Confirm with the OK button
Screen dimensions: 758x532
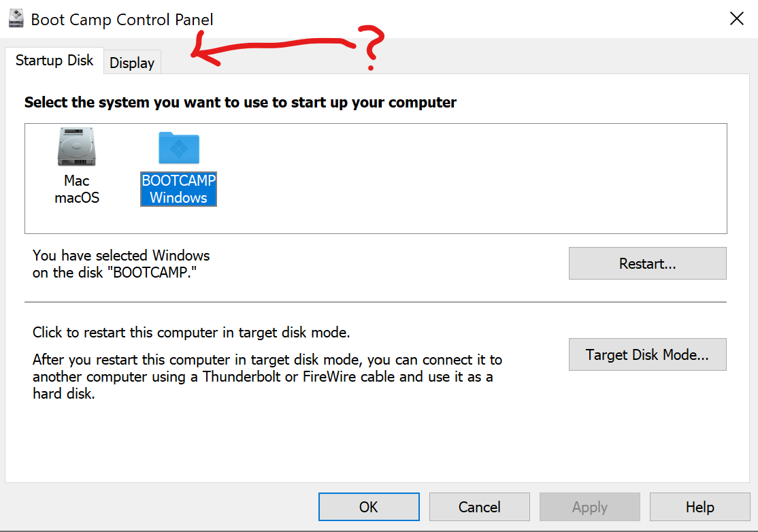(369, 507)
